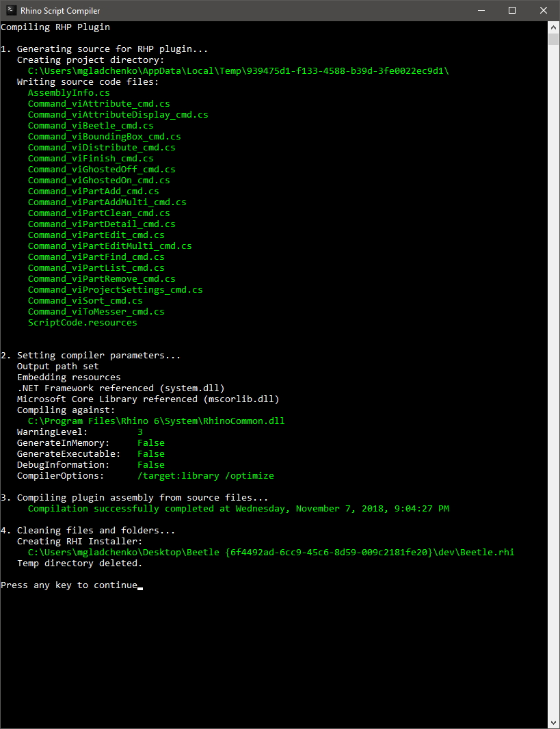Click the scrollbar down arrow
This screenshot has width=560, height=729.
553,723
